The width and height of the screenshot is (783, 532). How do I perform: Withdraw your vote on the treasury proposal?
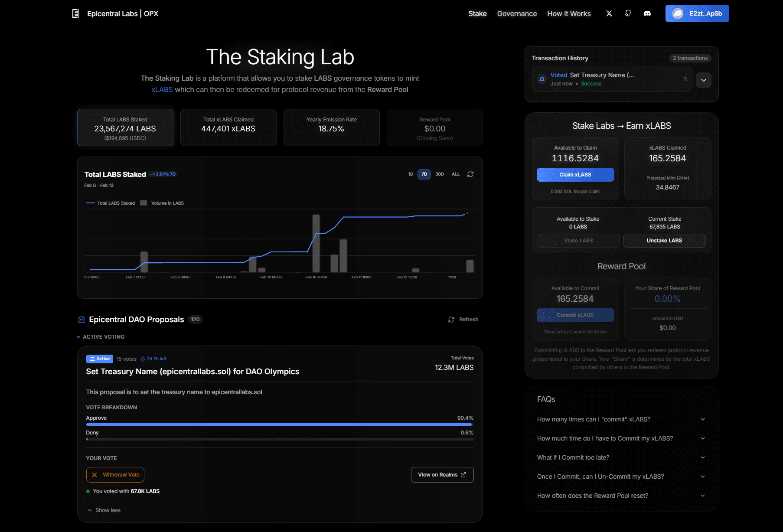115,474
